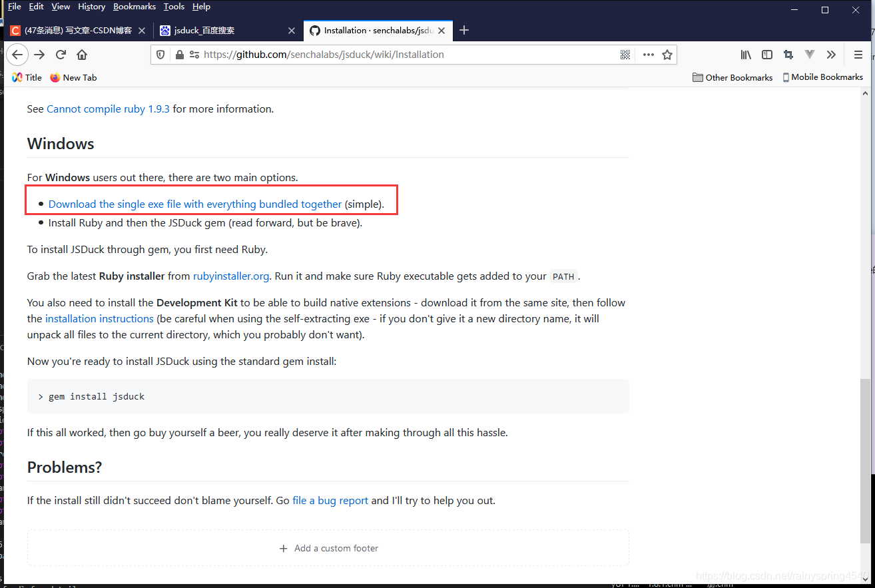
Task: Open the grey downward-arrow extension icon
Action: (810, 55)
